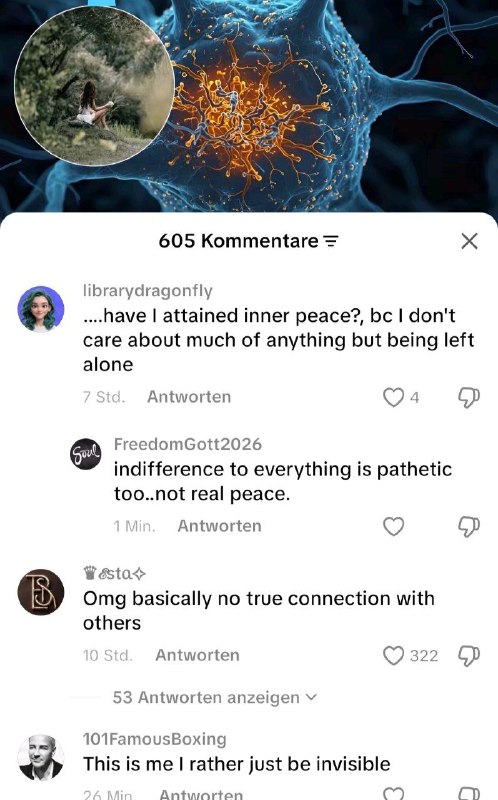This screenshot has width=498, height=800.
Task: Open the BS monogram avatar profile
Action: tap(41, 592)
